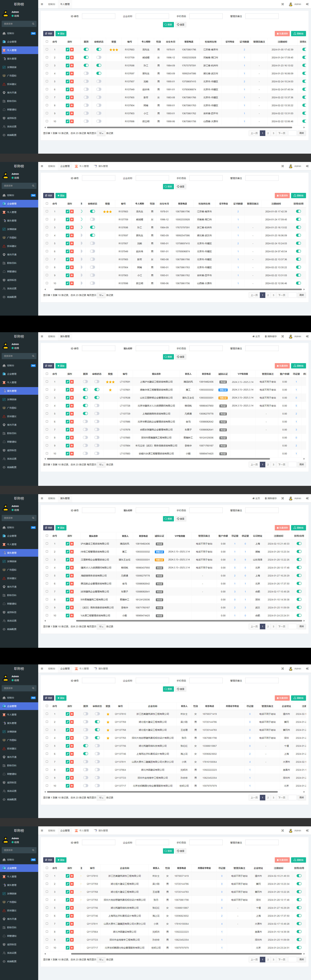
Task: Click the settings cogs icon in the third screenshot's header
Action: click(307, 336)
